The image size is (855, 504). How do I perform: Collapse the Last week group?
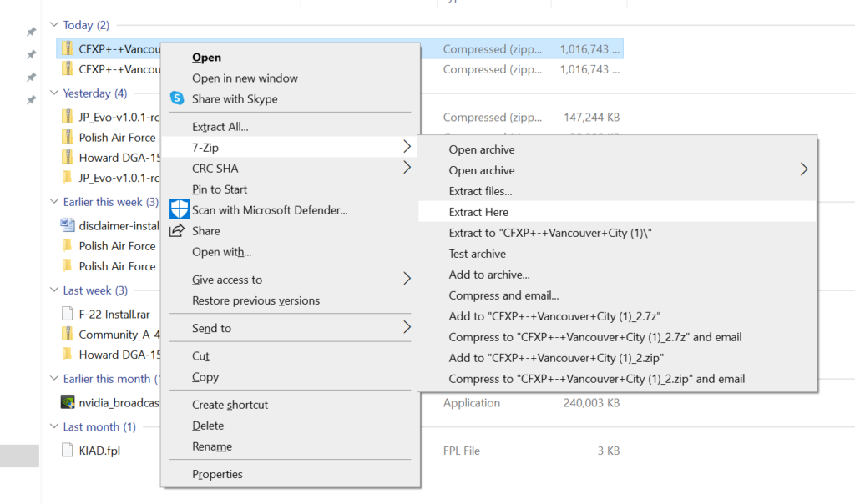[x=54, y=290]
